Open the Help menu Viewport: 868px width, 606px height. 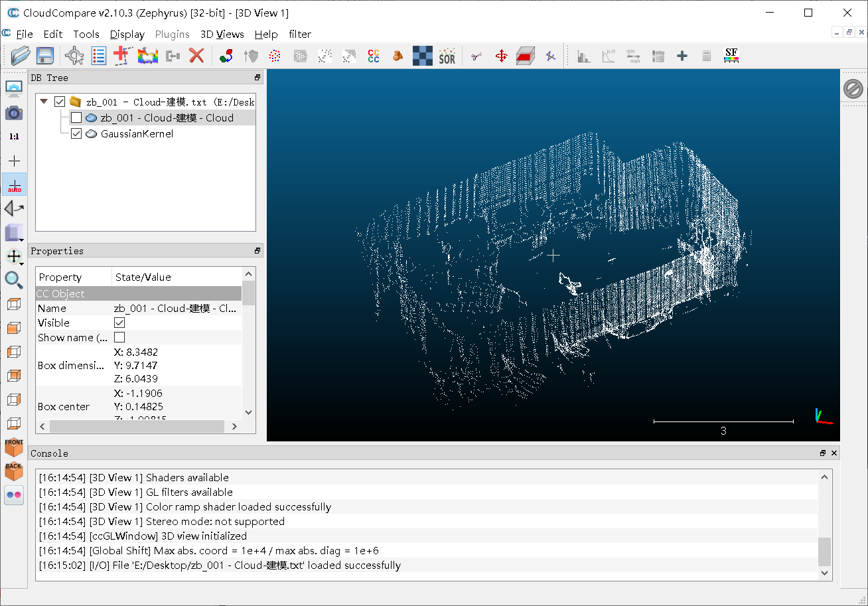coord(266,34)
